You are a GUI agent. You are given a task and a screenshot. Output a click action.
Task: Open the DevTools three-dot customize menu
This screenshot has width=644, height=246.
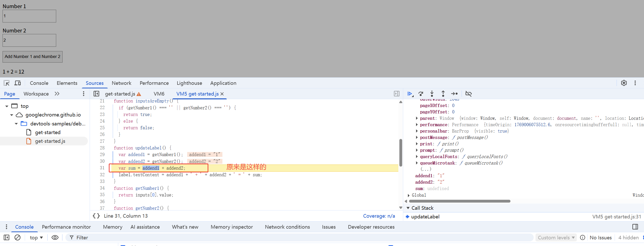coord(635,83)
